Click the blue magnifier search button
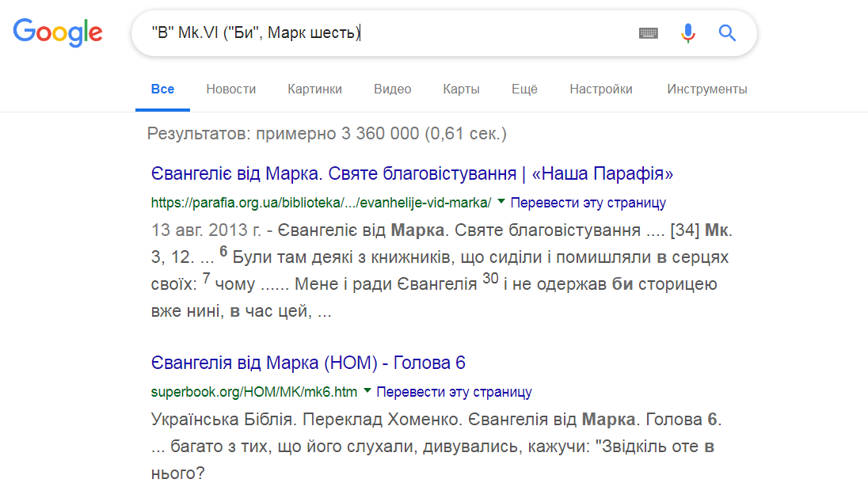 [727, 33]
